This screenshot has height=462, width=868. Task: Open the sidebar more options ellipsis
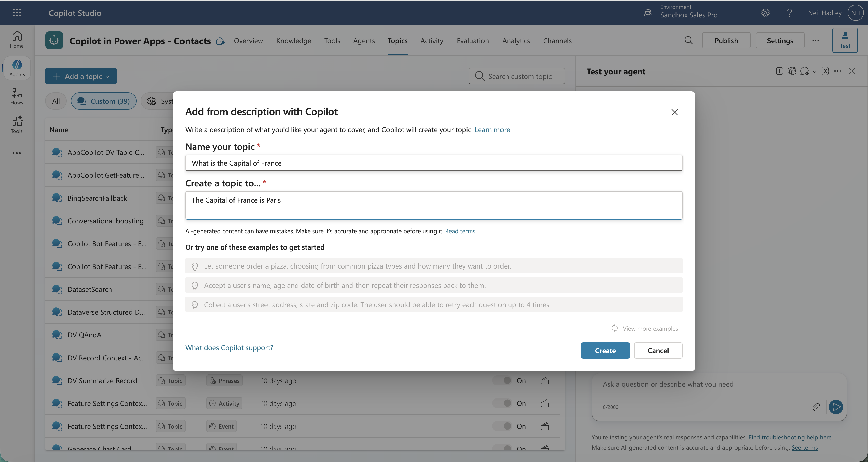(17, 153)
